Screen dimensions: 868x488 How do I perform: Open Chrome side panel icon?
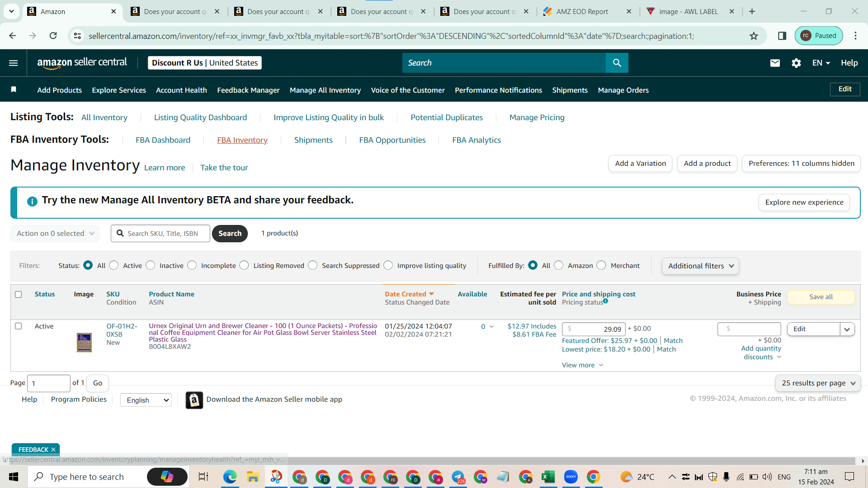(x=782, y=36)
